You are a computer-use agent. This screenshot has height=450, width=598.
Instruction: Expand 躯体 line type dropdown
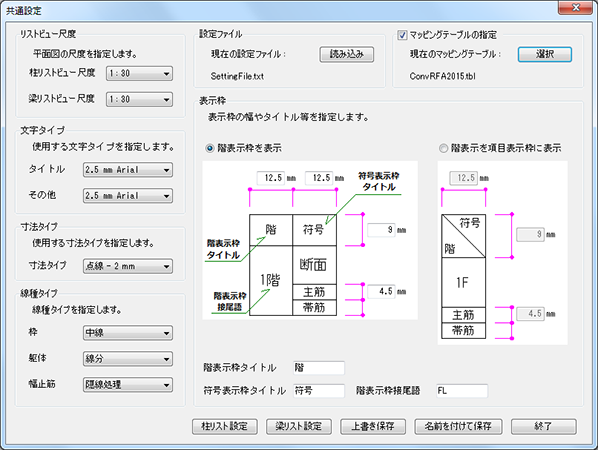pos(128,359)
